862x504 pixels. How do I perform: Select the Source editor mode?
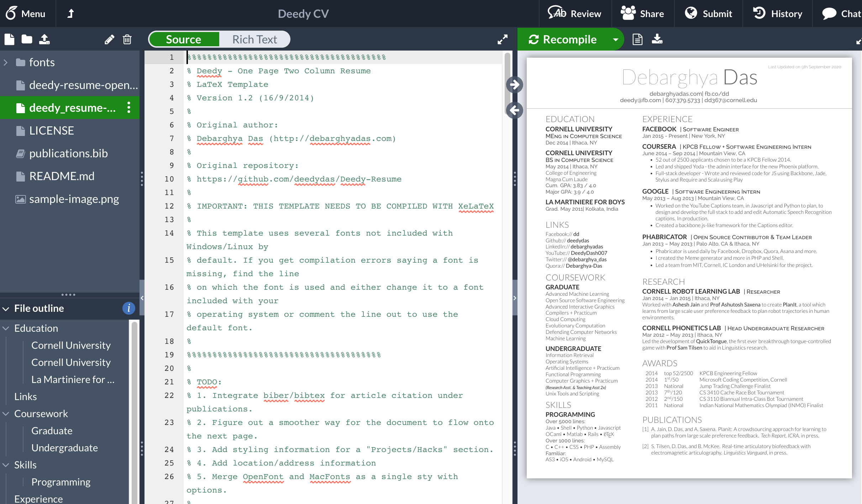(184, 39)
